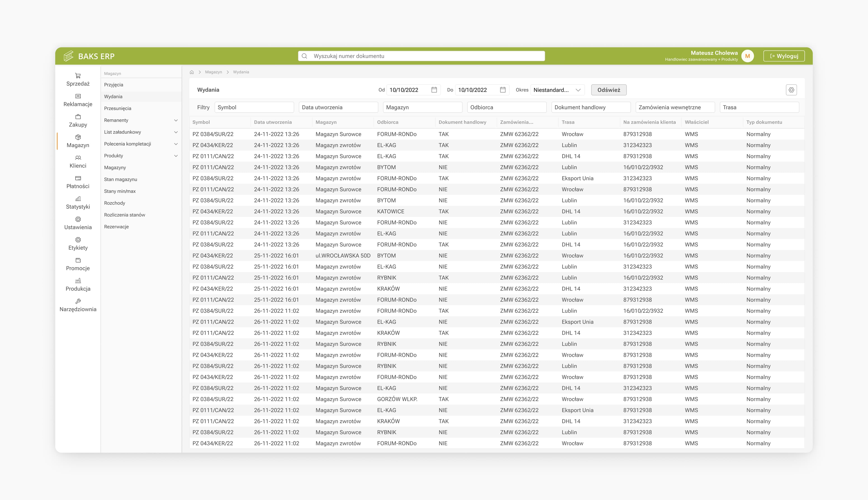Click the Do date input field
Viewport: 868px width, 500px height.
482,90
